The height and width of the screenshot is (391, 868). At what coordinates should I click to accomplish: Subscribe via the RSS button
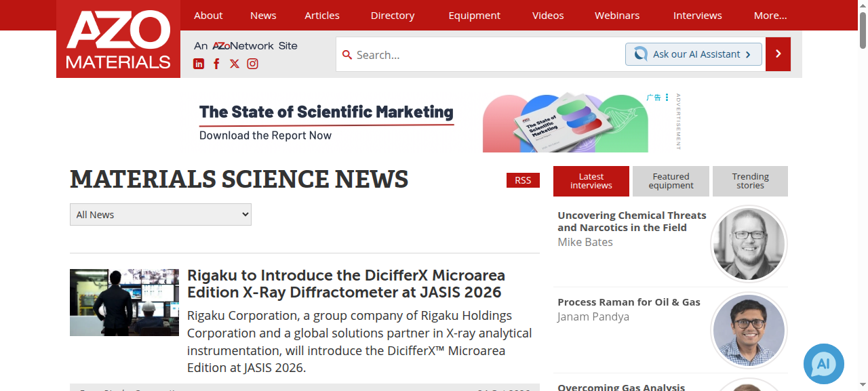(523, 180)
